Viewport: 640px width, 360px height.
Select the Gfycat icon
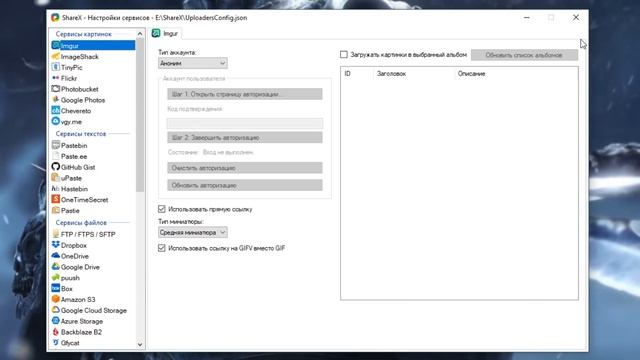[56, 342]
